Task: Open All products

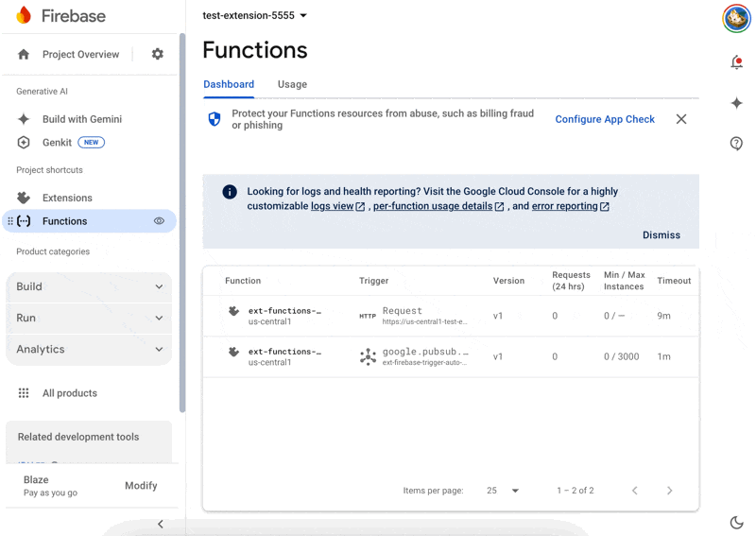Action: pos(69,393)
